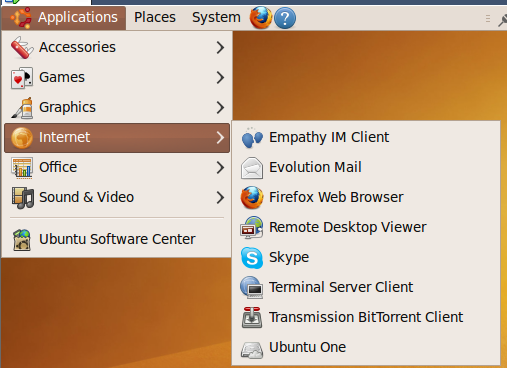The height and width of the screenshot is (368, 507).
Task: Expand the Graphics submenu arrow
Action: 220,108
